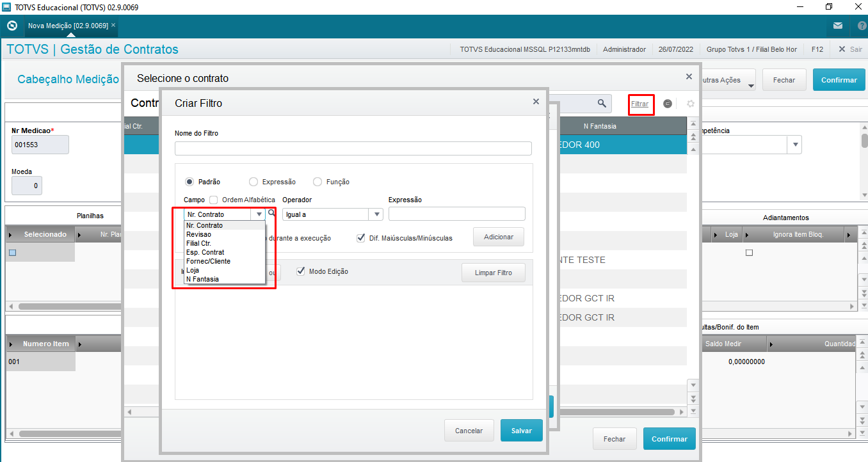Click the magnifier icon next to Campo dropdown
Viewport: 868px width, 462px height.
[271, 213]
